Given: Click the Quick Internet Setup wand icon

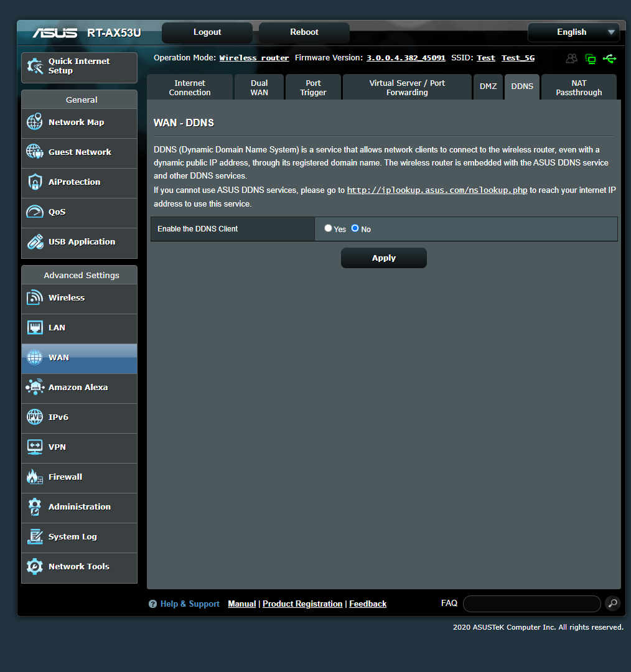Looking at the screenshot, I should click(x=35, y=66).
